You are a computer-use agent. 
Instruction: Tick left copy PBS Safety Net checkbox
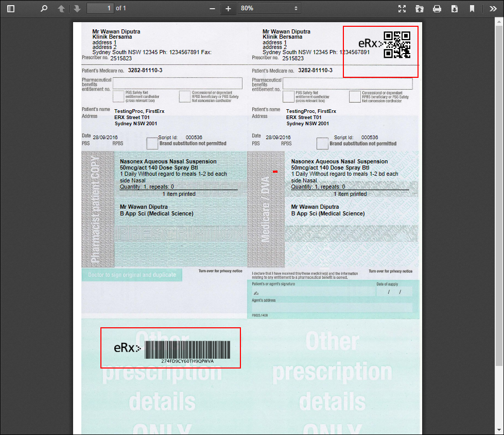[118, 96]
